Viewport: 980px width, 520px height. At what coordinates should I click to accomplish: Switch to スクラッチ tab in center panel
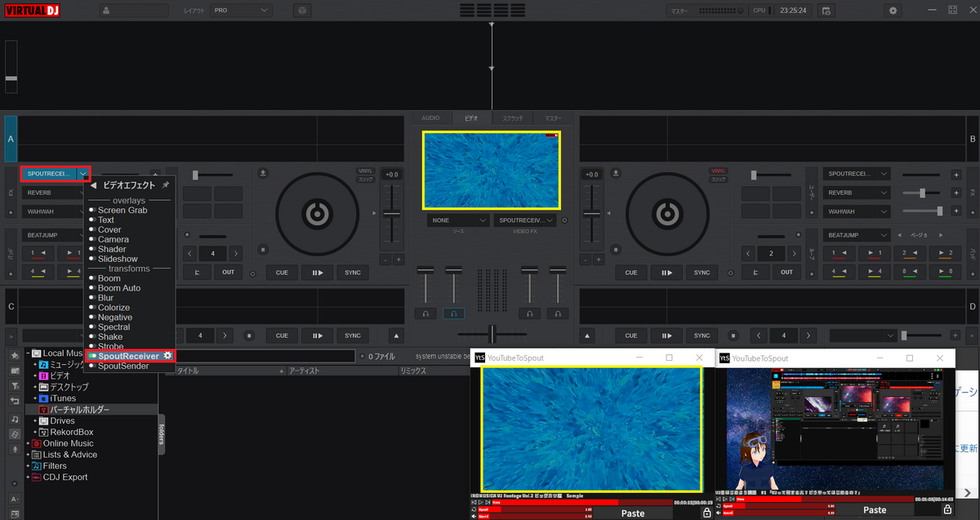tap(513, 118)
